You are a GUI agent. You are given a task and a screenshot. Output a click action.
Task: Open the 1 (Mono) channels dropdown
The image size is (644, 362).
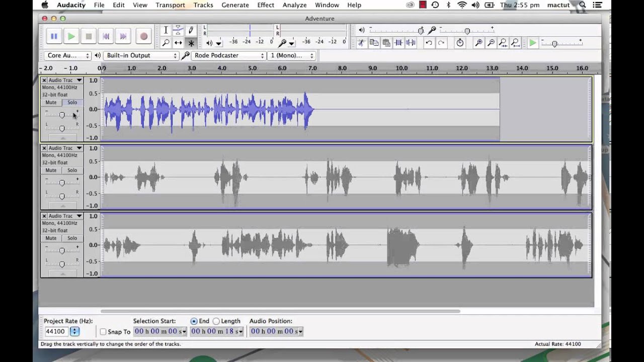pos(292,55)
